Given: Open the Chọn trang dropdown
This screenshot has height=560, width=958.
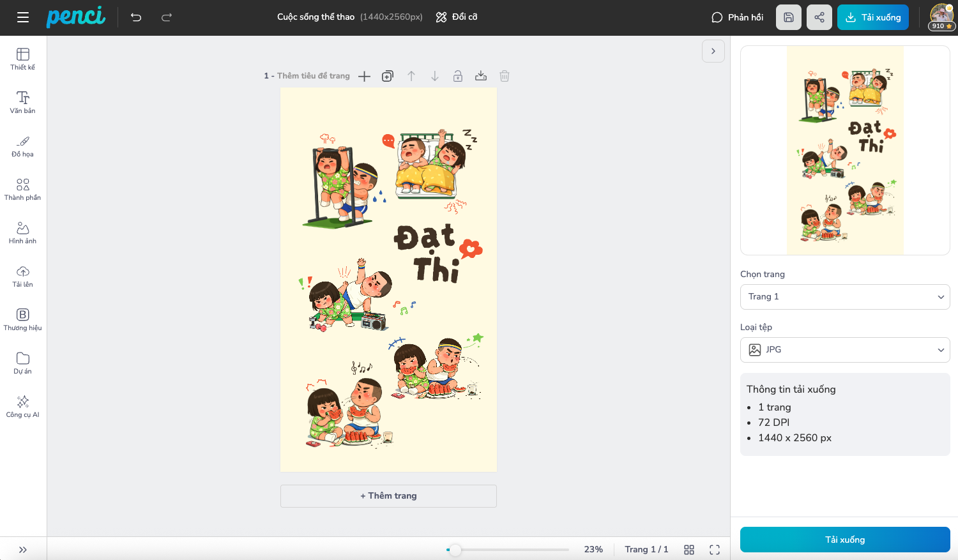Looking at the screenshot, I should (844, 296).
